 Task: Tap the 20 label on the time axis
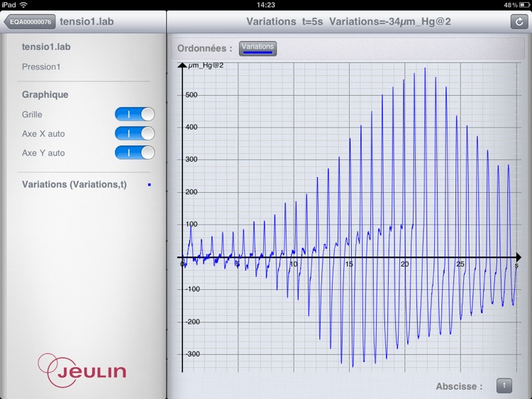pyautogui.click(x=404, y=264)
